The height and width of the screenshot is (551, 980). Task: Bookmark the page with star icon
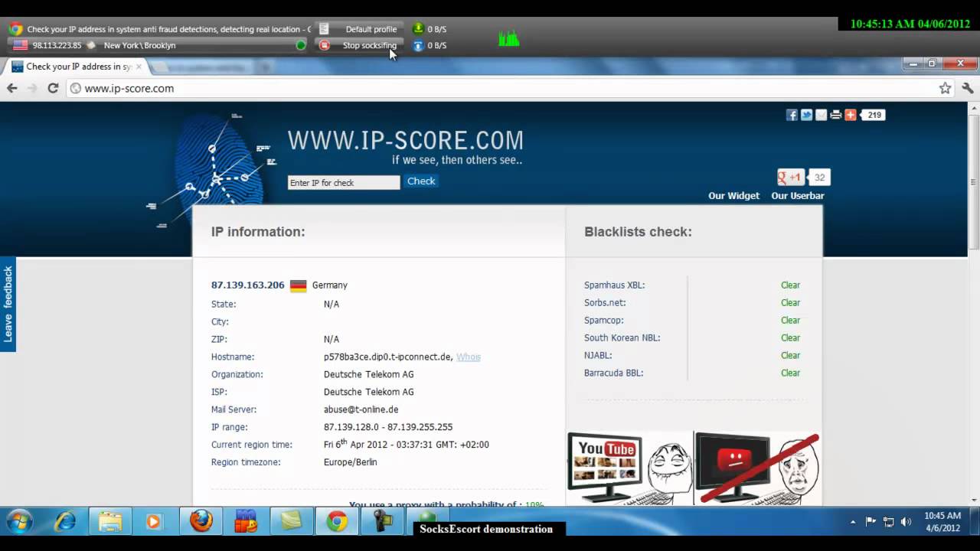tap(946, 88)
